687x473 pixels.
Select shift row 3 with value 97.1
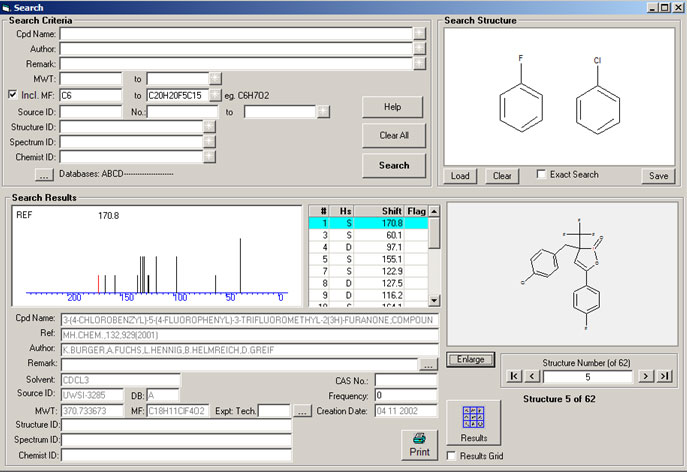pyautogui.click(x=369, y=246)
